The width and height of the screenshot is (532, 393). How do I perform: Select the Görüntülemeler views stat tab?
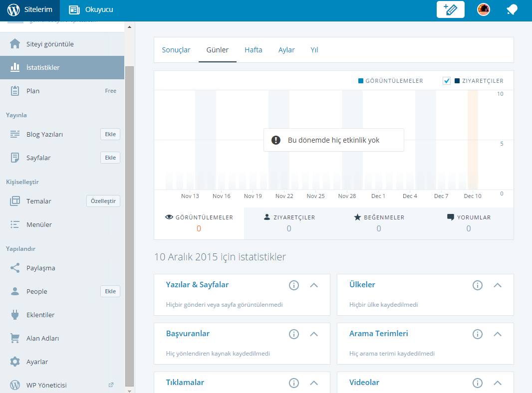coord(199,223)
